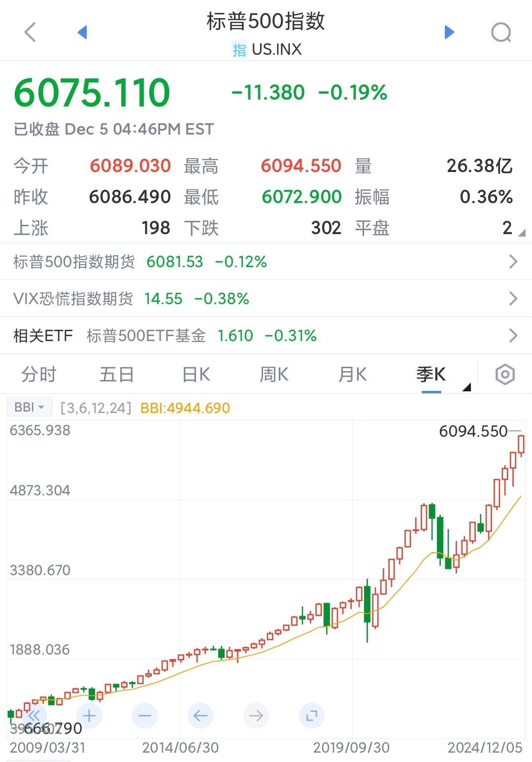This screenshot has height=762, width=532.
Task: Tap the 昨收 value 6086.490
Action: (130, 197)
